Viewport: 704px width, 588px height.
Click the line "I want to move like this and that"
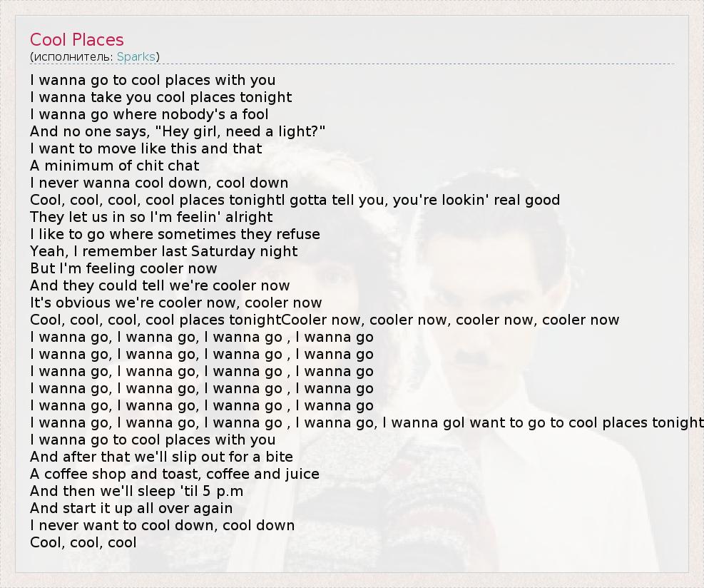146,148
